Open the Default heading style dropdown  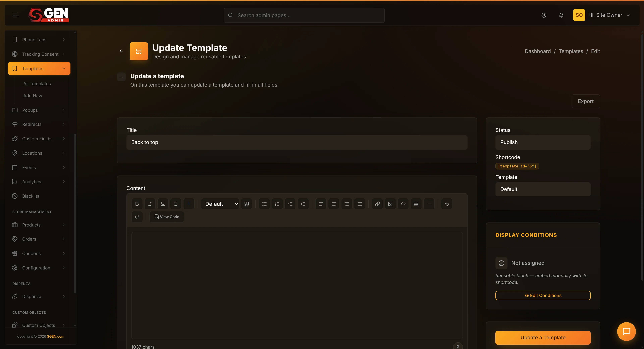click(220, 204)
